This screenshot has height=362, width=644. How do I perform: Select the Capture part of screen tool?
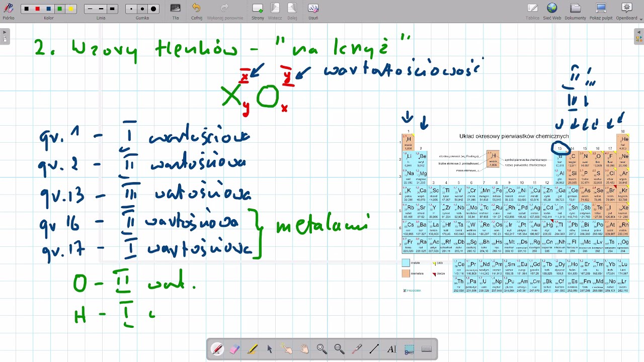409,349
